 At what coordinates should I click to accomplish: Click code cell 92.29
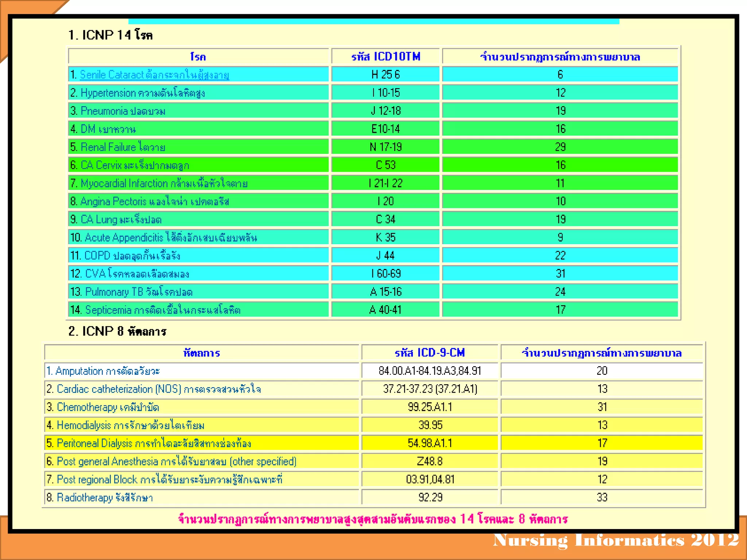pyautogui.click(x=430, y=497)
